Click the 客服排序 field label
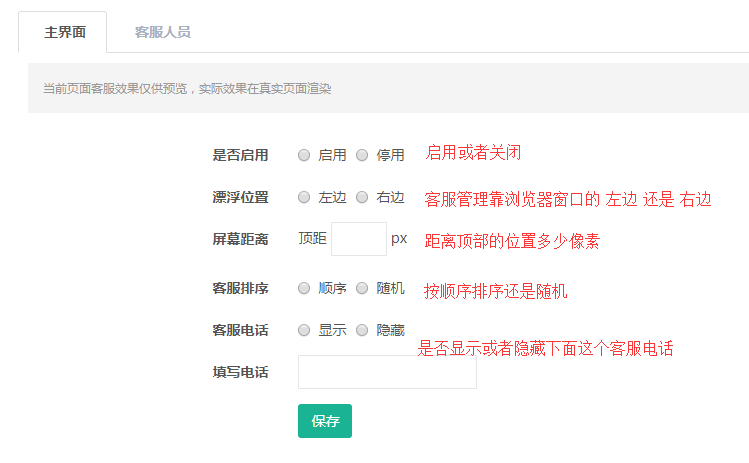Viewport: 749px width, 463px height. [x=240, y=288]
